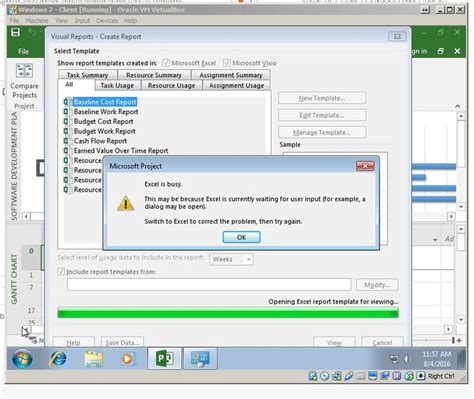Click the Save icon in Project's quick access toolbar
474x399 pixels.
15,32
